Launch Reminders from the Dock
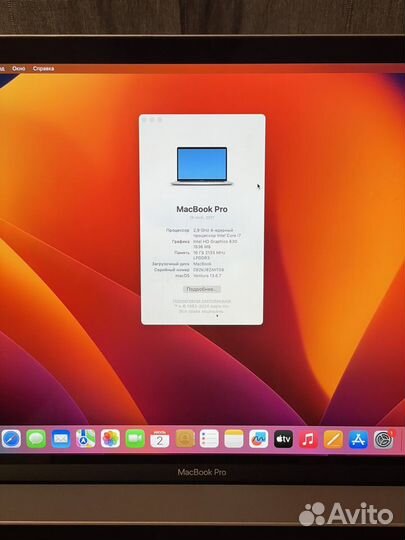The image size is (405, 540). coord(209,439)
